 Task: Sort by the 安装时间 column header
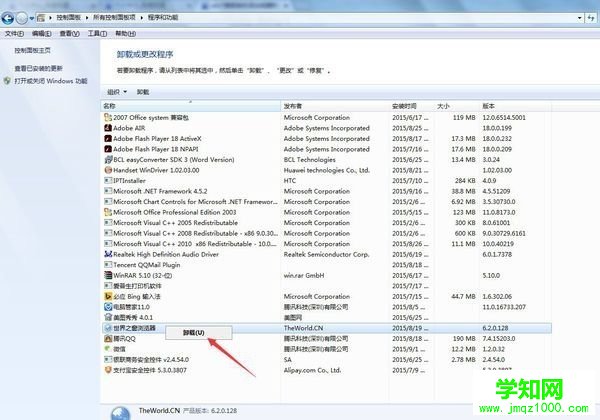click(x=412, y=106)
